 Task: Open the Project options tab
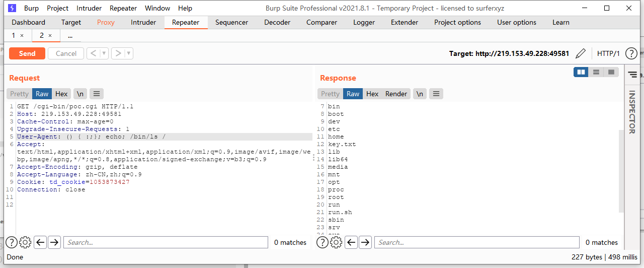point(457,22)
